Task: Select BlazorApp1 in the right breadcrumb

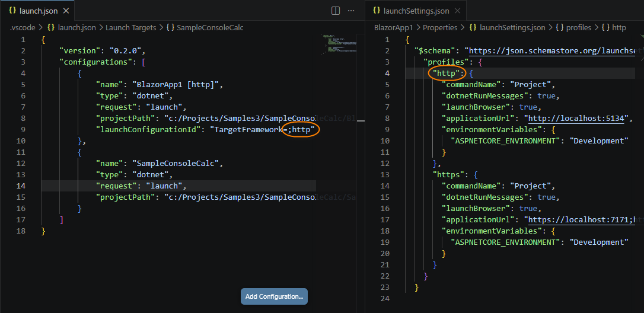Action: pyautogui.click(x=393, y=28)
